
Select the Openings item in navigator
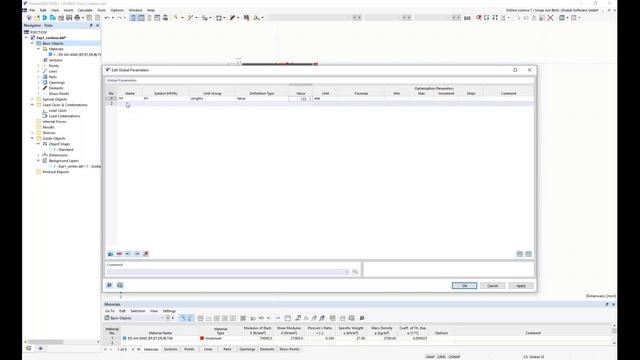[57, 82]
